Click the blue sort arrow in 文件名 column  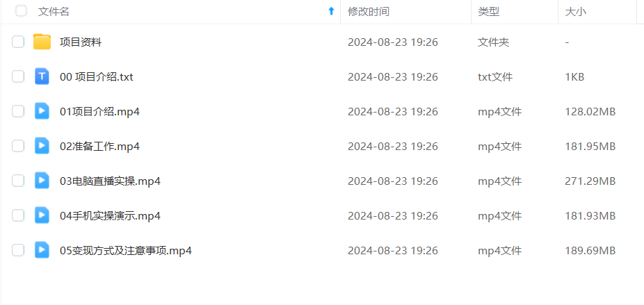332,12
